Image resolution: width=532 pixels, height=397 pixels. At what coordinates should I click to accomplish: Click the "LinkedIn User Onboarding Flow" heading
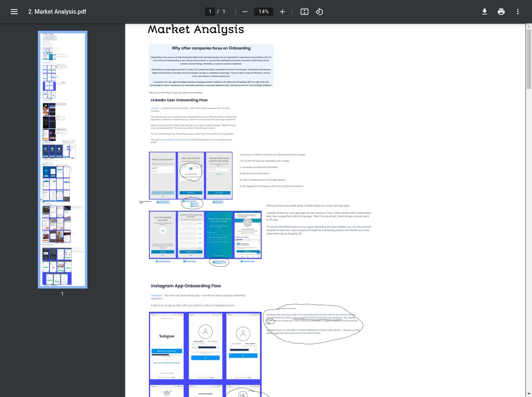pos(179,100)
